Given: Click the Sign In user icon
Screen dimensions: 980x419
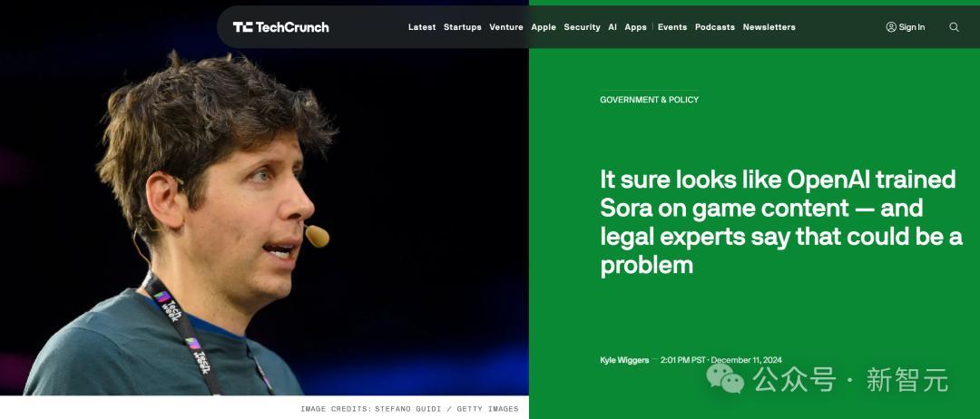Looking at the screenshot, I should pos(891,27).
